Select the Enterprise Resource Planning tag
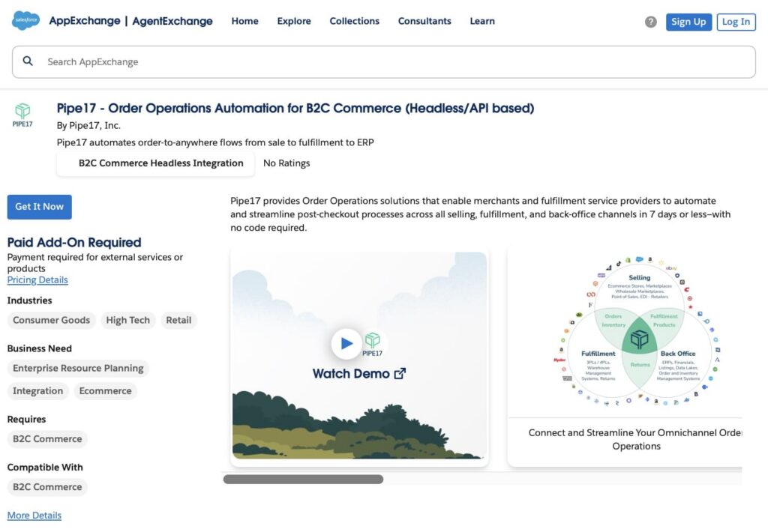768x532 pixels. 77,368
